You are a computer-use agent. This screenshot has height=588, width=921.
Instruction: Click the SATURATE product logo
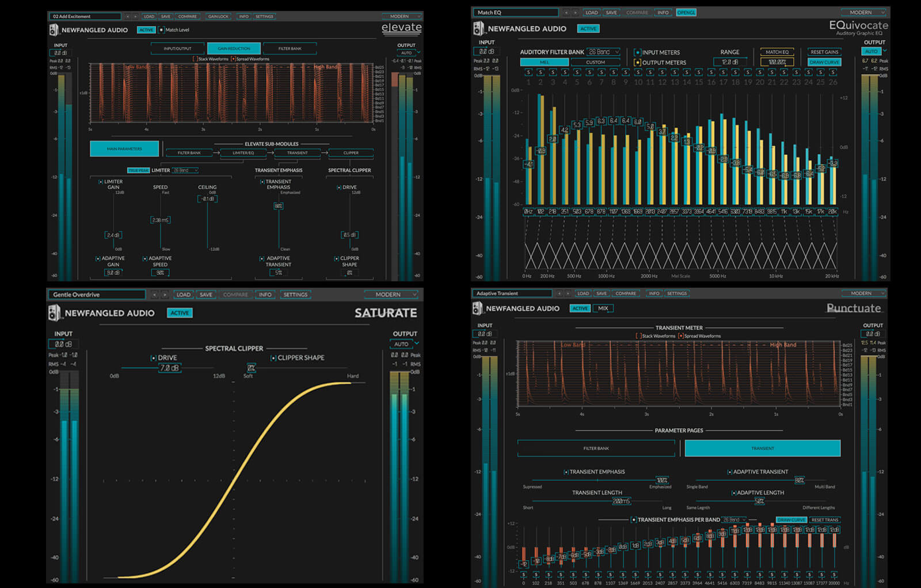(386, 313)
